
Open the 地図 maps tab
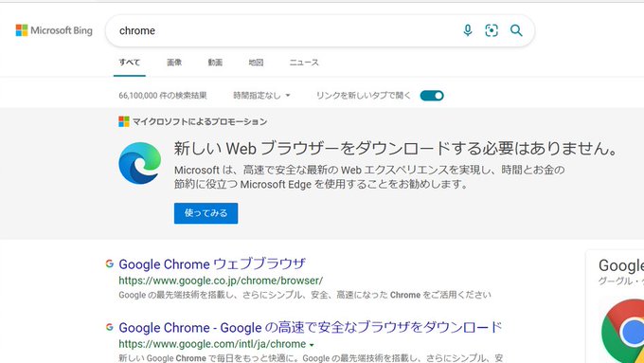[x=256, y=63]
